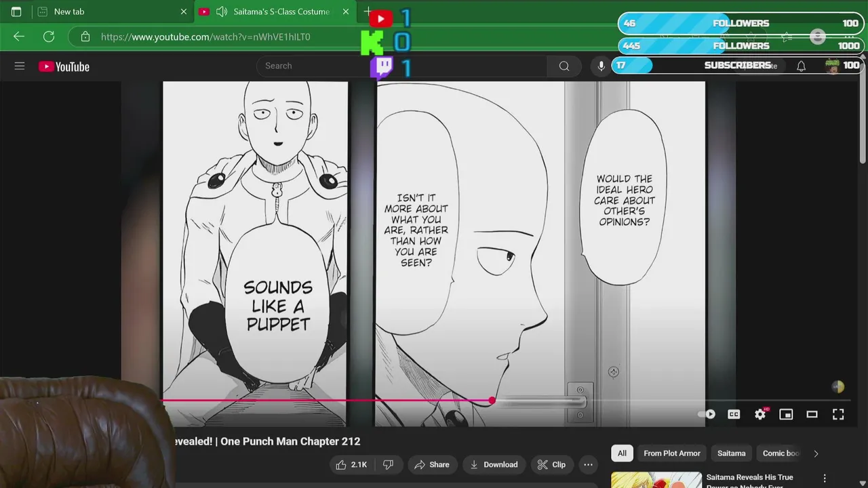Open the Saitama Reveals video thumbnail
This screenshot has height=488, width=868.
pos(656,480)
